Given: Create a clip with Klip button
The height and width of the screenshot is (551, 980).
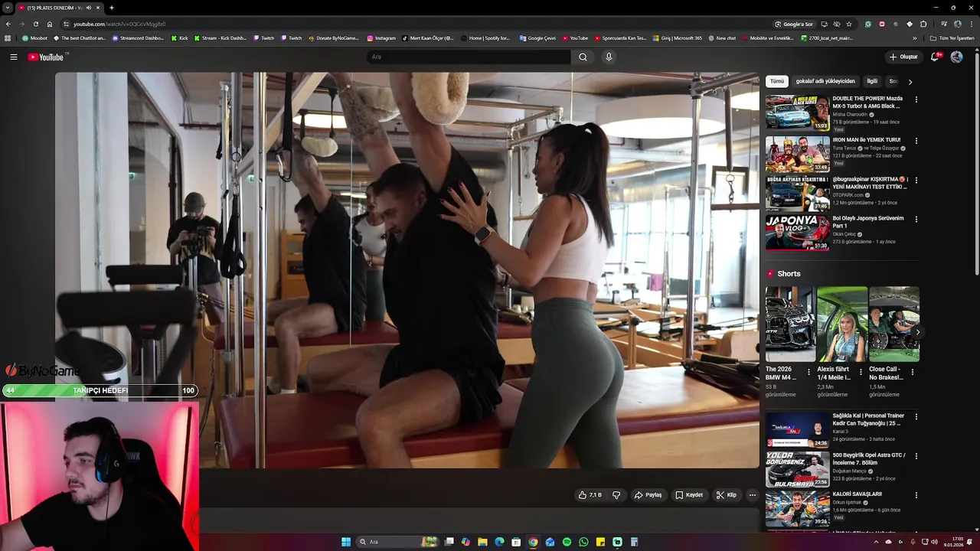Looking at the screenshot, I should pyautogui.click(x=726, y=495).
